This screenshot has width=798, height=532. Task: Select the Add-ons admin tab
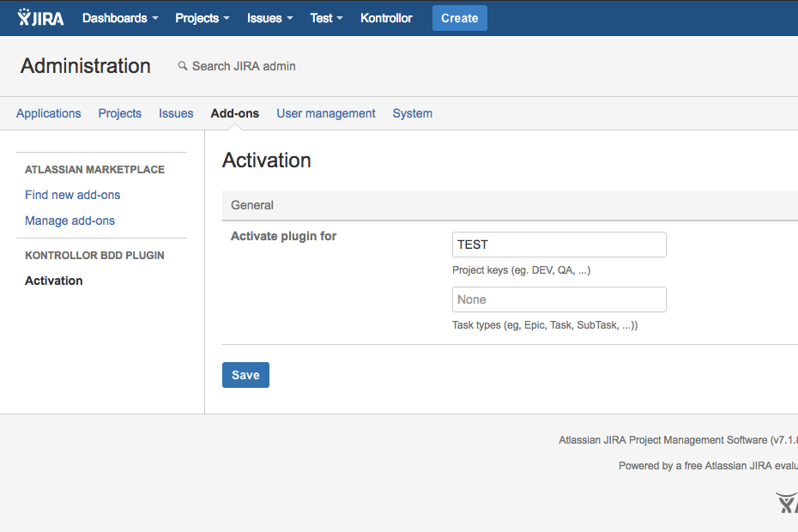pyautogui.click(x=234, y=113)
